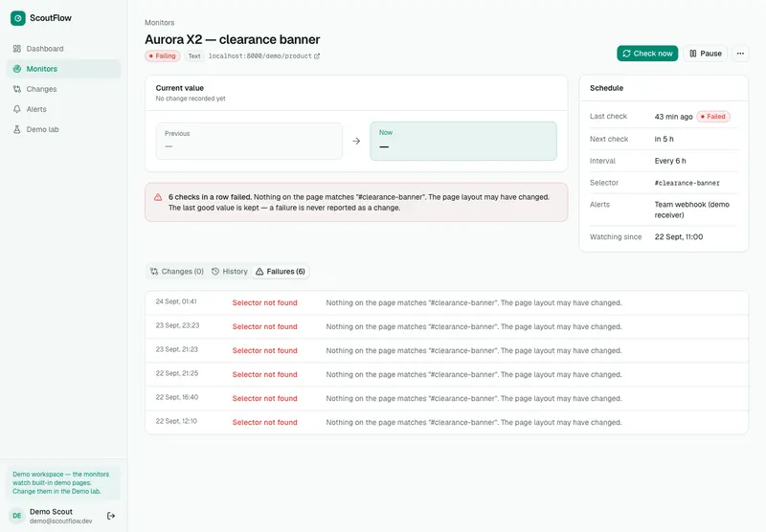Viewport: 766px width, 532px height.
Task: Click the 22 Sept, 11:00 watching since value
Action: (x=679, y=236)
